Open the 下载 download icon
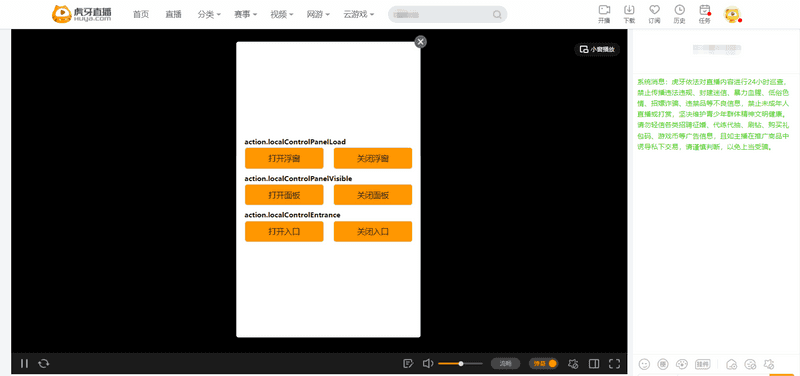 point(630,14)
